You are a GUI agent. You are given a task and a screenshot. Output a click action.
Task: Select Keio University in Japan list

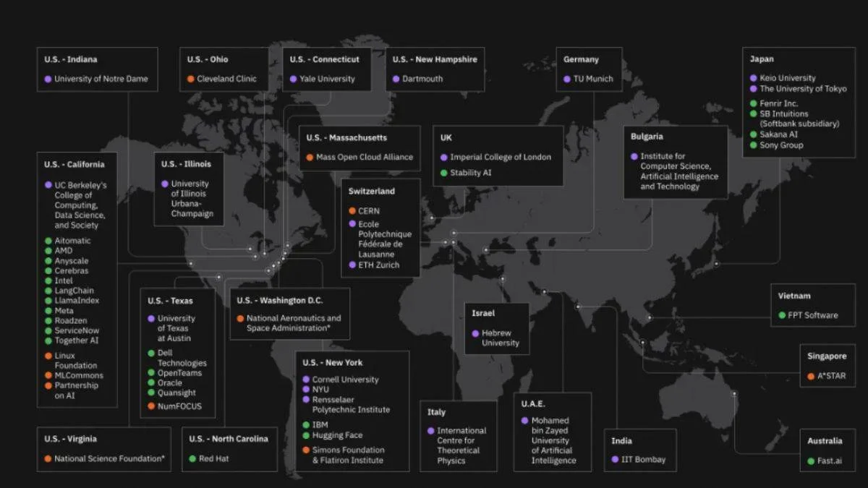pyautogui.click(x=783, y=78)
